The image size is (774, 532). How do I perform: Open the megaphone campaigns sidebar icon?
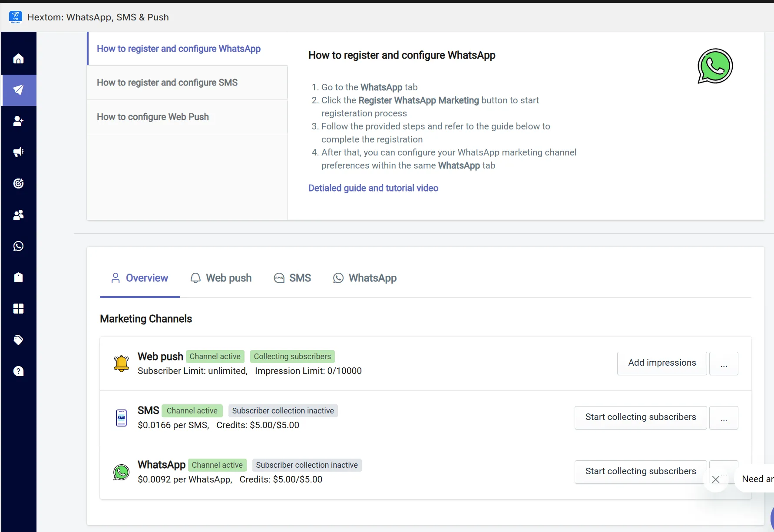coord(18,152)
